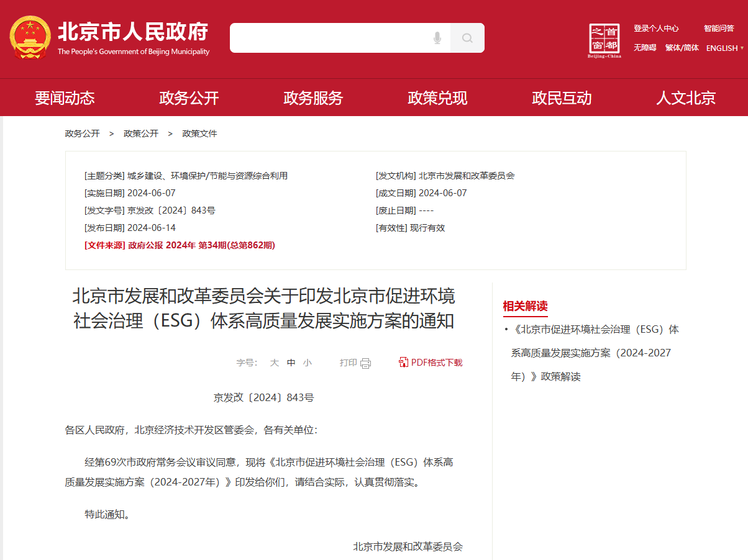Click into the search input field
Screen dimensions: 748x560
click(329, 38)
